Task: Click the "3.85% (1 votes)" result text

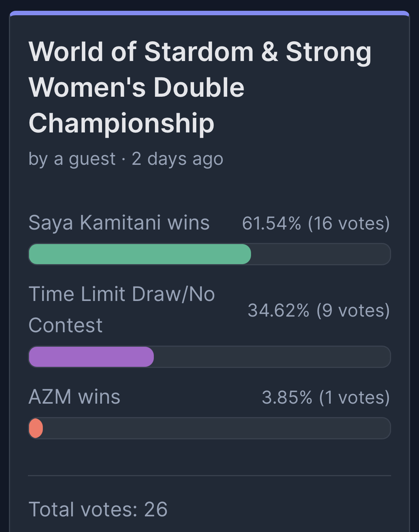Action: pyautogui.click(x=326, y=397)
